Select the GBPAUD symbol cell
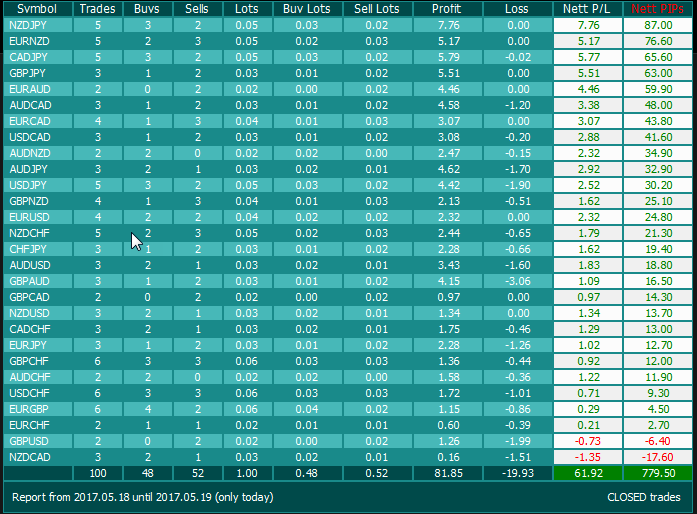 [37, 281]
